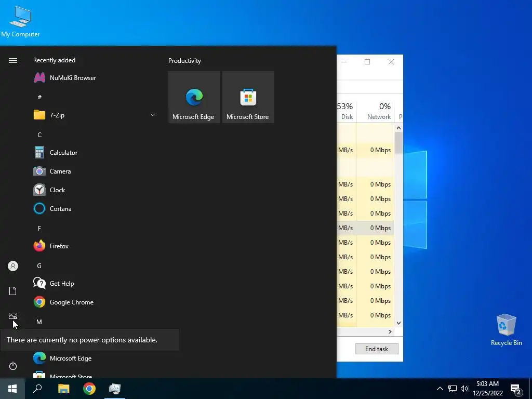Viewport: 532px width, 399px height.
Task: Sort by the Disk column in Task Manager
Action: pos(346,111)
